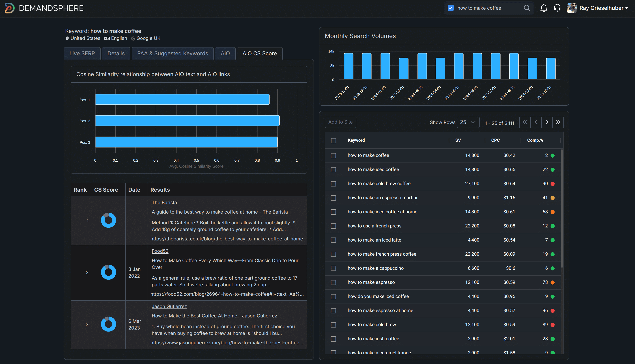
Task: Click the orange dot for iced coffee at home
Action: click(553, 212)
